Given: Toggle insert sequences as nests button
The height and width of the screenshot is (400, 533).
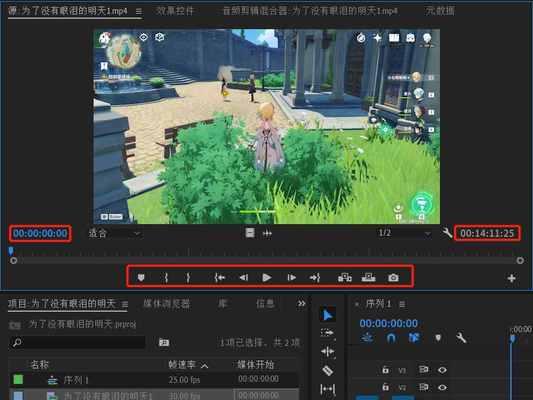Looking at the screenshot, I should tap(367, 338).
